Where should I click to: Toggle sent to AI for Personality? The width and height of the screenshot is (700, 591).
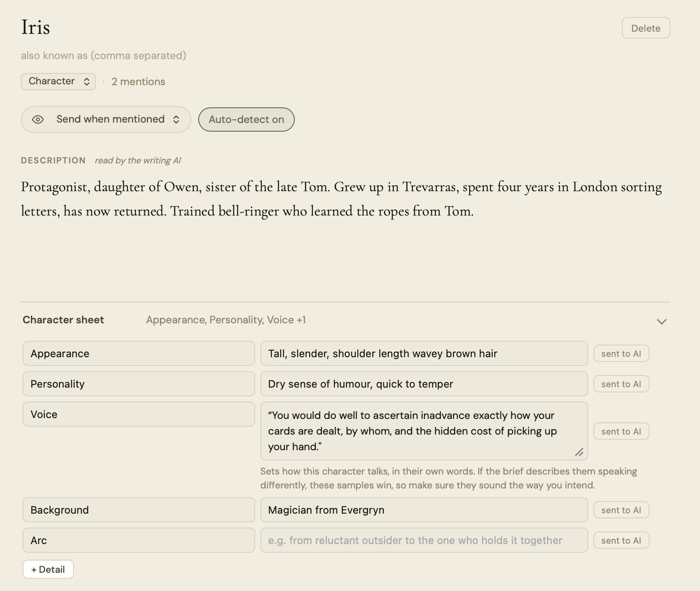coord(621,384)
